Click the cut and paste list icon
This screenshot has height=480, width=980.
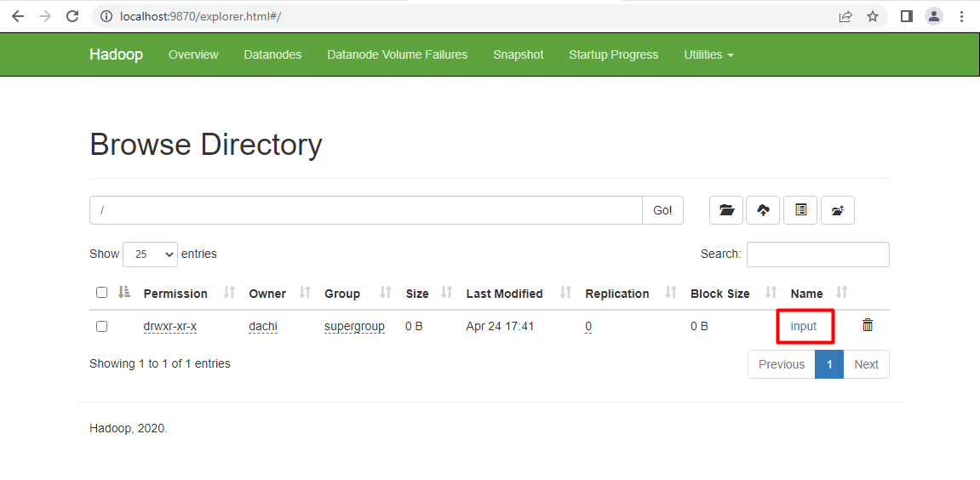pos(800,210)
